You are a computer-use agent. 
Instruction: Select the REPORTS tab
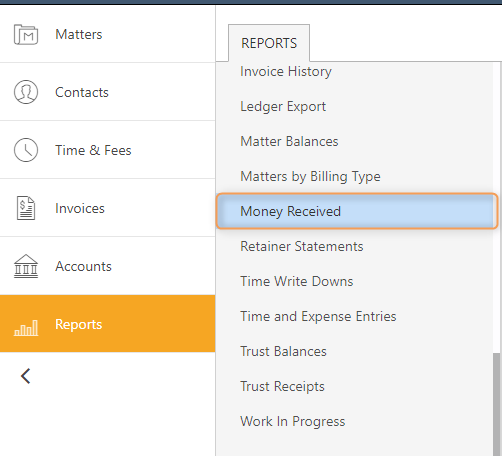coord(269,43)
